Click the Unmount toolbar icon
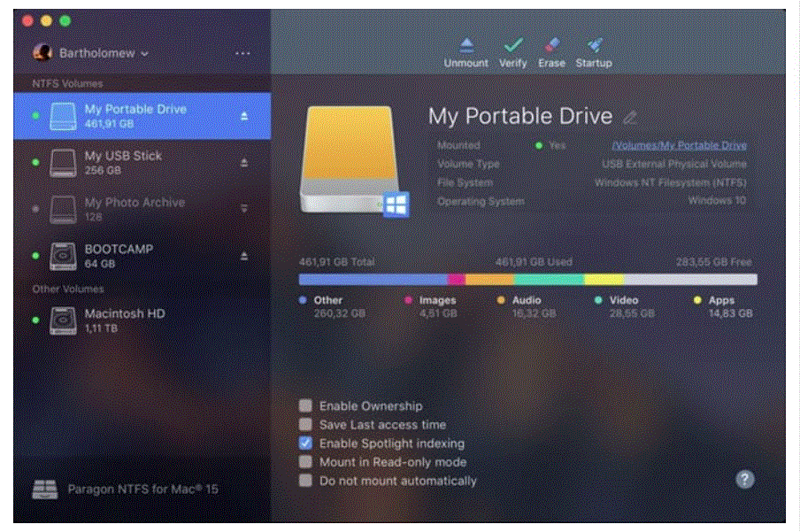800x532 pixels. click(x=466, y=45)
